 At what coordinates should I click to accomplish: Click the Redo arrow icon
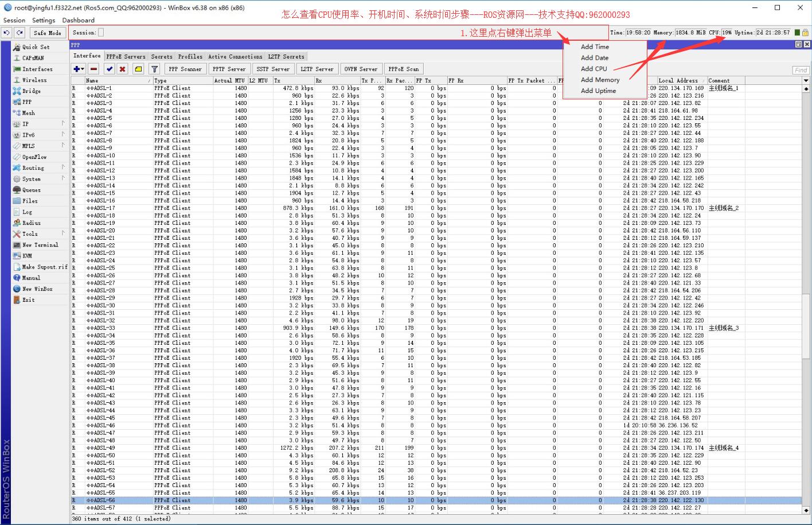click(x=20, y=33)
